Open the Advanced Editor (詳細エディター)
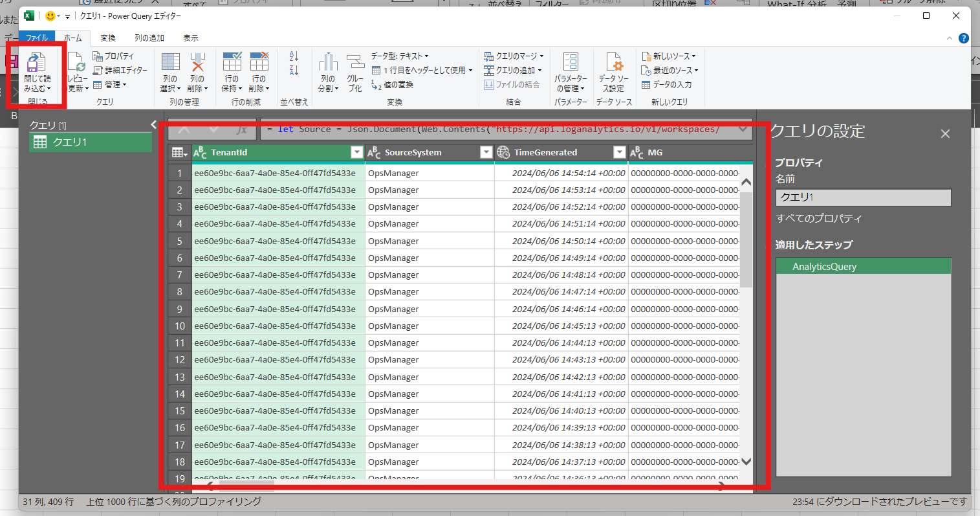The width and height of the screenshot is (980, 516). (120, 71)
